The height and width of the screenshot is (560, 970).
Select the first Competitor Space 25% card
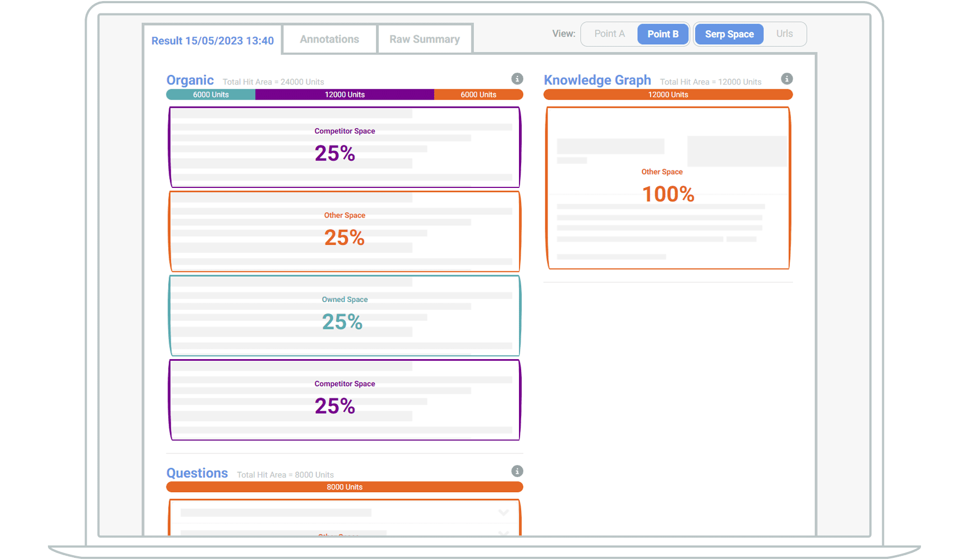click(x=345, y=147)
